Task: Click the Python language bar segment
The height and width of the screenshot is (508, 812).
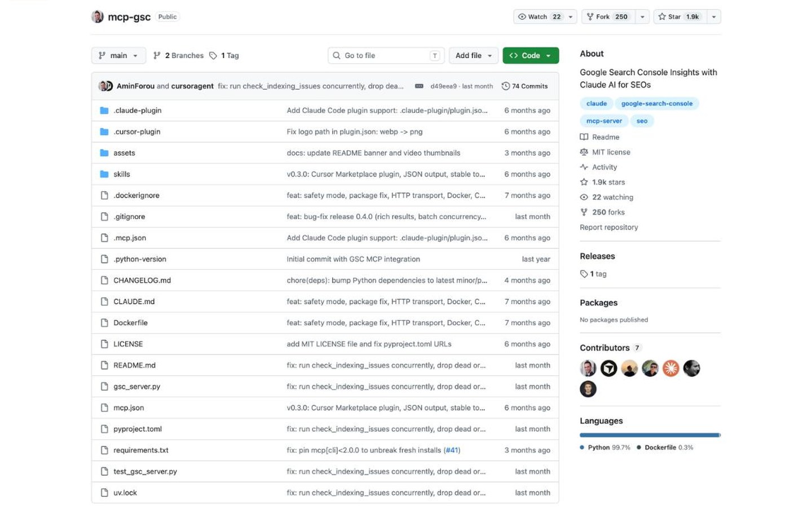Action: [x=649, y=435]
